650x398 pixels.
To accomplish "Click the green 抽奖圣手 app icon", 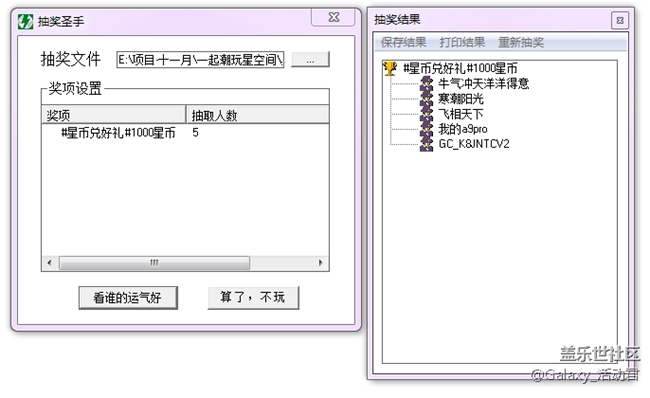I will point(26,22).
